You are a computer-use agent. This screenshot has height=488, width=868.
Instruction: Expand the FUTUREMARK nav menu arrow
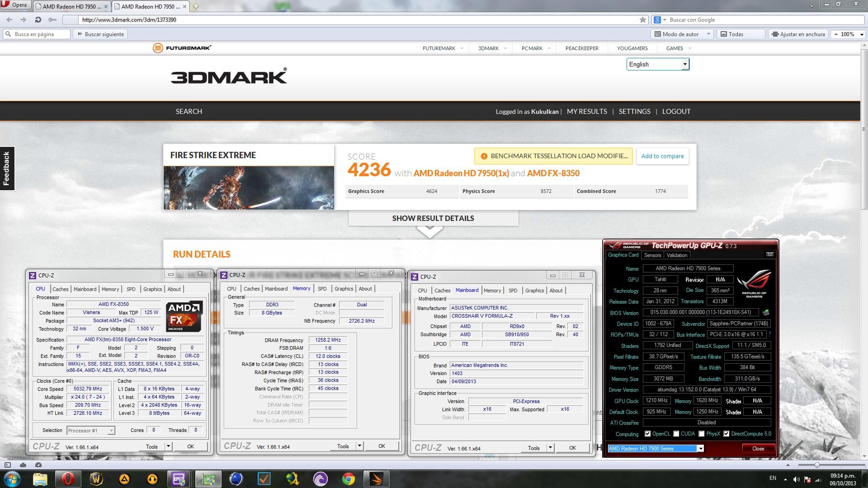click(462, 48)
